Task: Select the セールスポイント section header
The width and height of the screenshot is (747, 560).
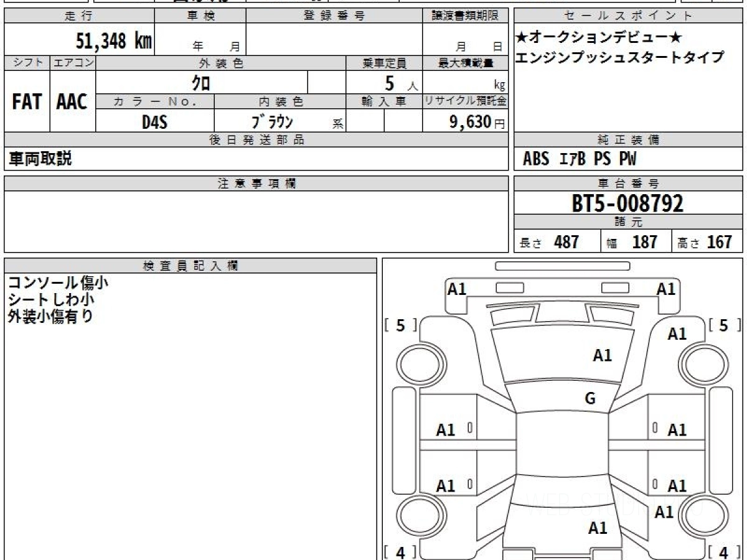Action: [629, 16]
